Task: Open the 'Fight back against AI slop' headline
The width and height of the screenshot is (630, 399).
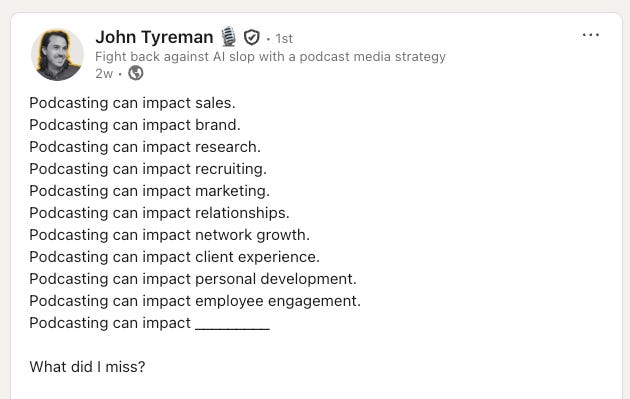Action: click(270, 57)
